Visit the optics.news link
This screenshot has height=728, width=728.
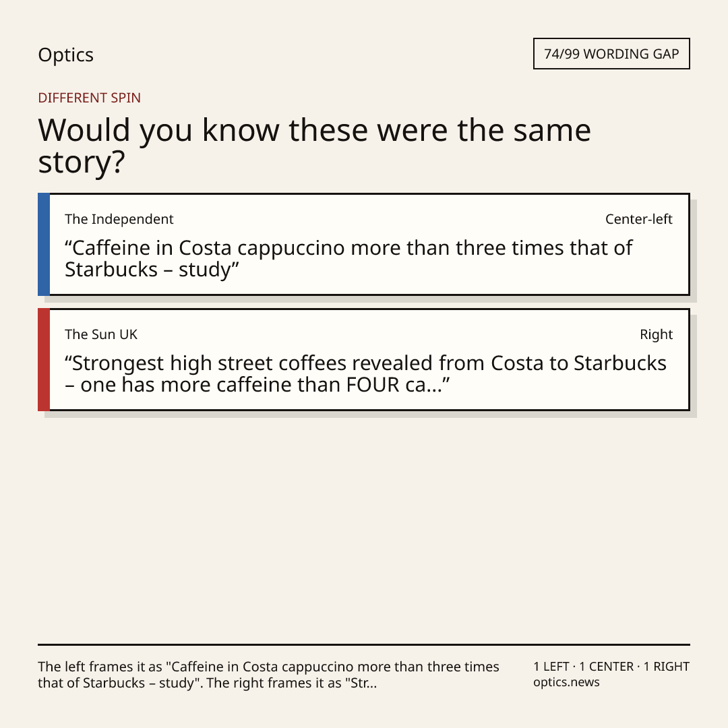click(566, 682)
